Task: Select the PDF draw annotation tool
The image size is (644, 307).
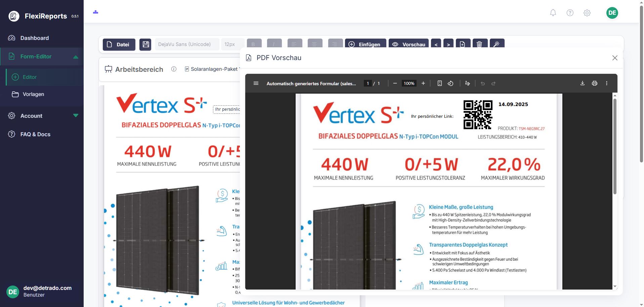Action: (x=467, y=83)
